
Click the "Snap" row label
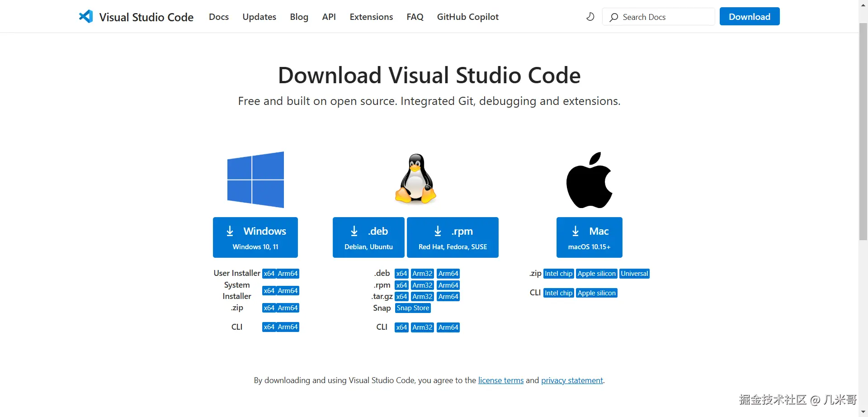click(x=382, y=308)
